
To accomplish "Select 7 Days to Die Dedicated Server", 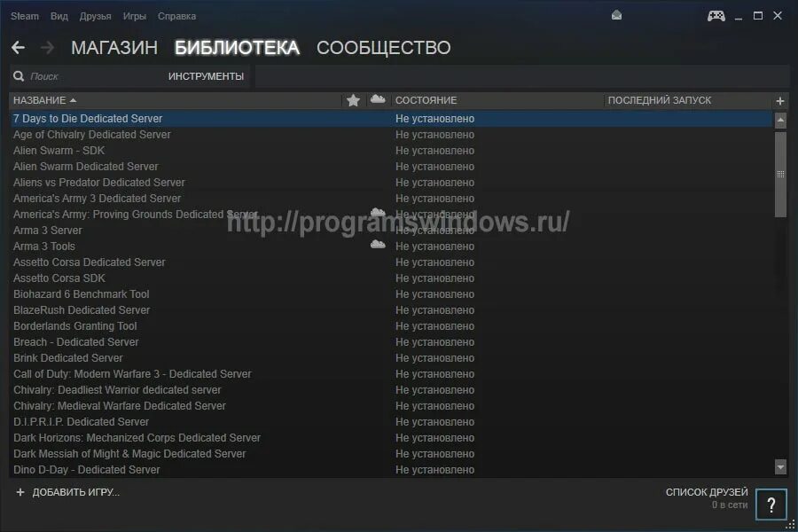I will tap(391, 119).
